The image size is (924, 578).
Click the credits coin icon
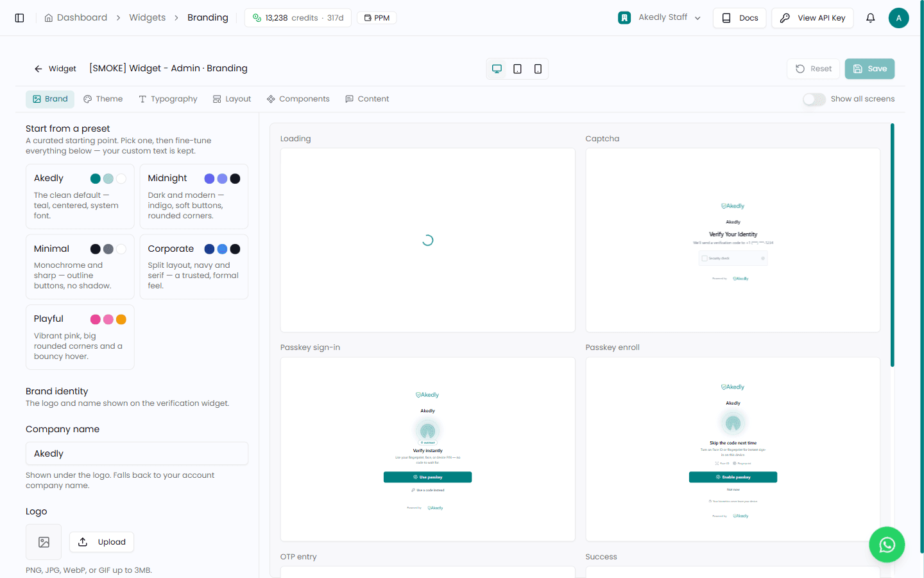[x=257, y=18]
